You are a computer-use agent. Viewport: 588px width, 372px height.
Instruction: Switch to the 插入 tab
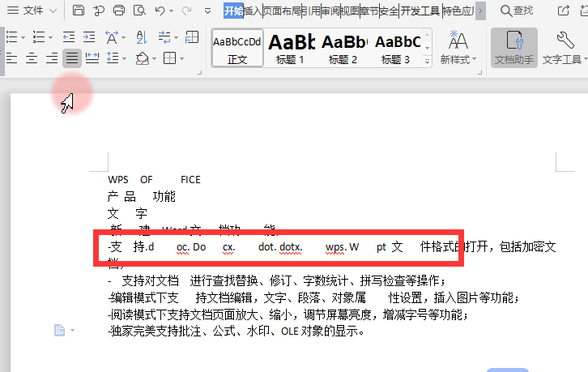click(x=253, y=11)
